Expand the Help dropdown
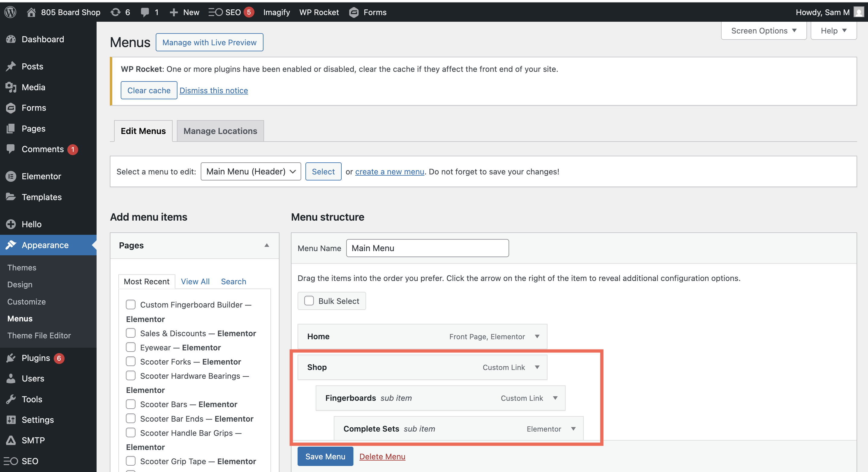 (834, 31)
